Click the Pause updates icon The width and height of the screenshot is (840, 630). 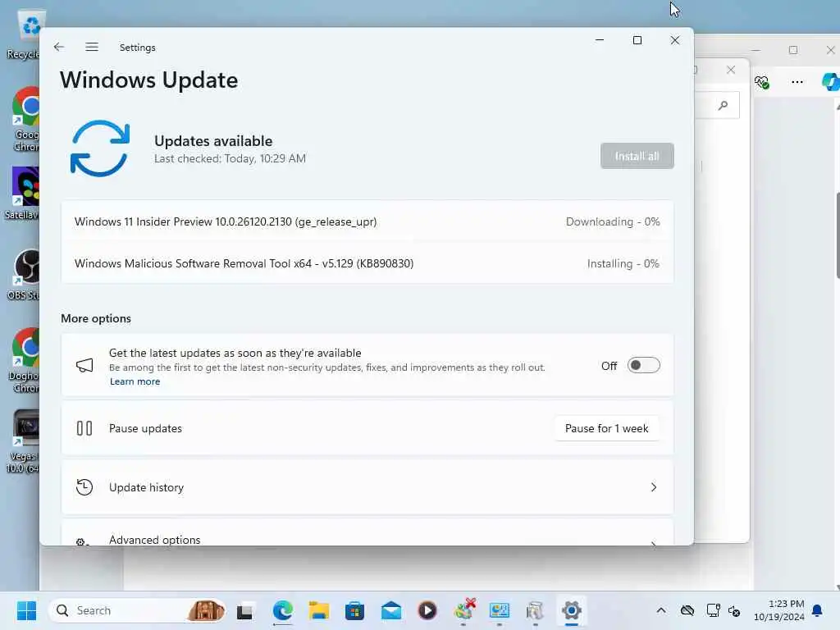(x=84, y=428)
